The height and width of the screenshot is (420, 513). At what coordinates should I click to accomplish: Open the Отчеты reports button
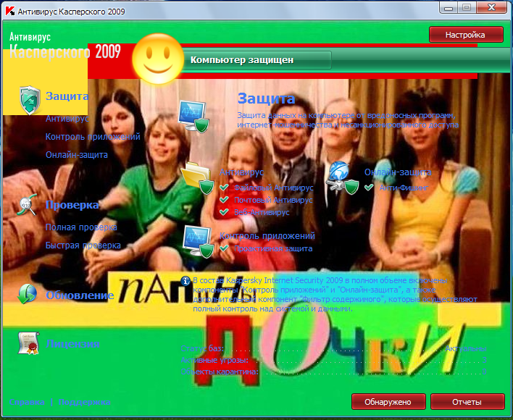click(x=467, y=402)
